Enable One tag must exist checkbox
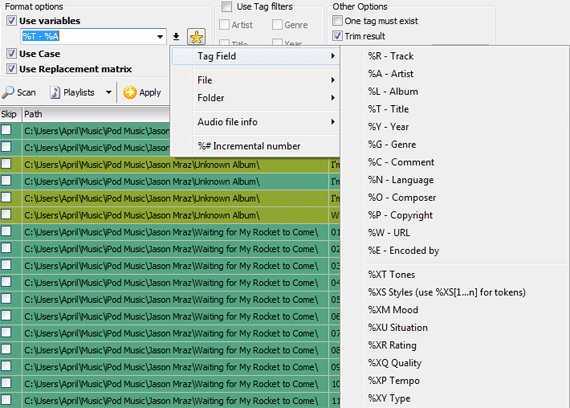Viewport: 570px width, 408px height. tap(337, 21)
